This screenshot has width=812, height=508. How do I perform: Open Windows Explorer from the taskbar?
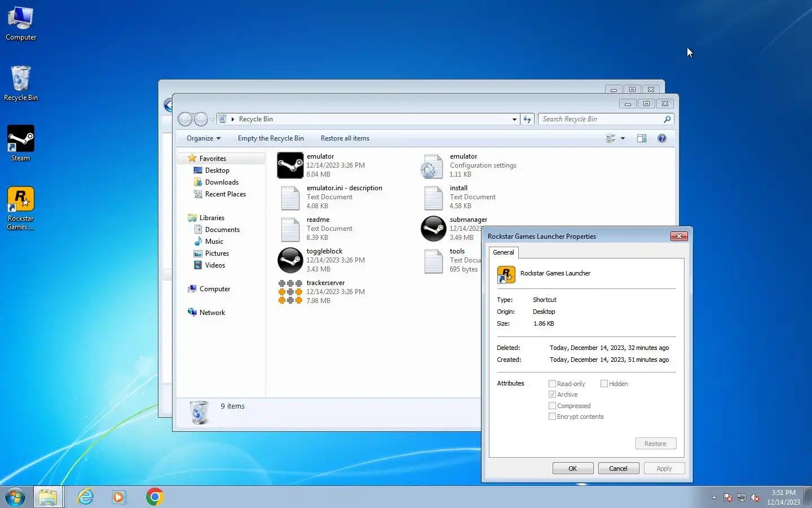click(48, 497)
